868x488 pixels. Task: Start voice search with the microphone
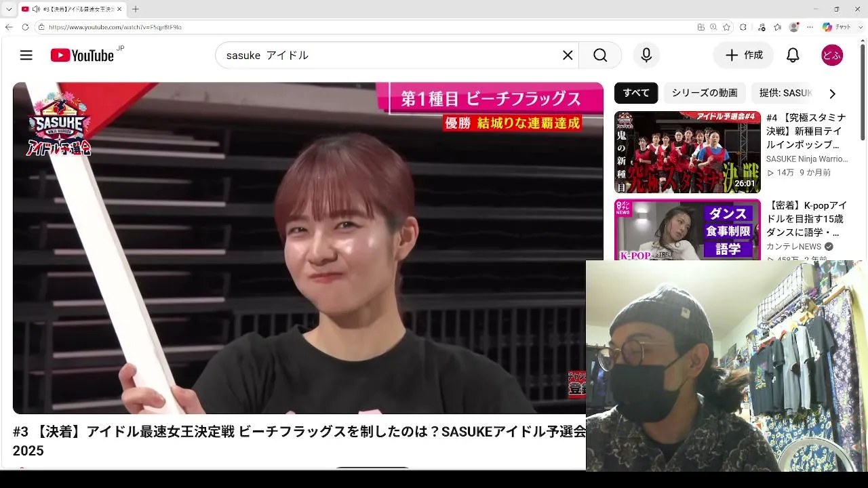point(646,56)
